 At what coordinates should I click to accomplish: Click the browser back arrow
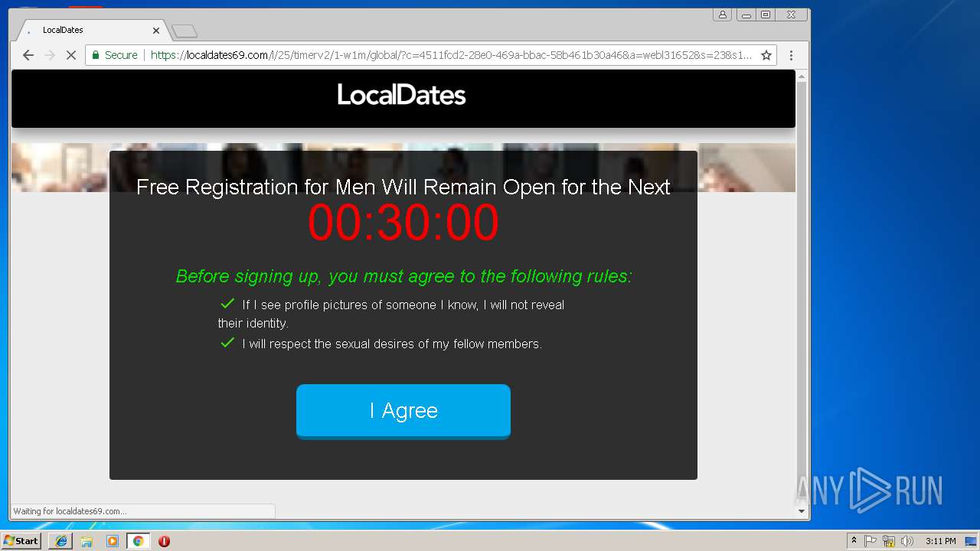(28, 55)
